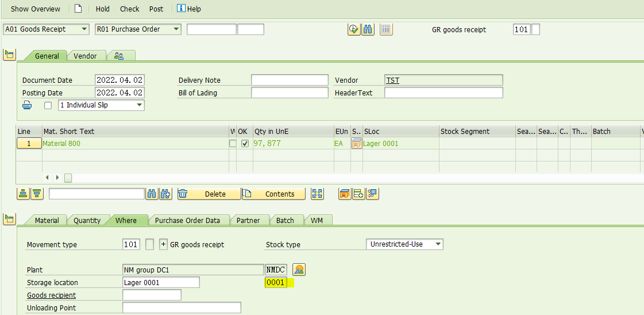644x315 pixels.
Task: Click the Plant address icon beside NMDC
Action: tap(299, 270)
